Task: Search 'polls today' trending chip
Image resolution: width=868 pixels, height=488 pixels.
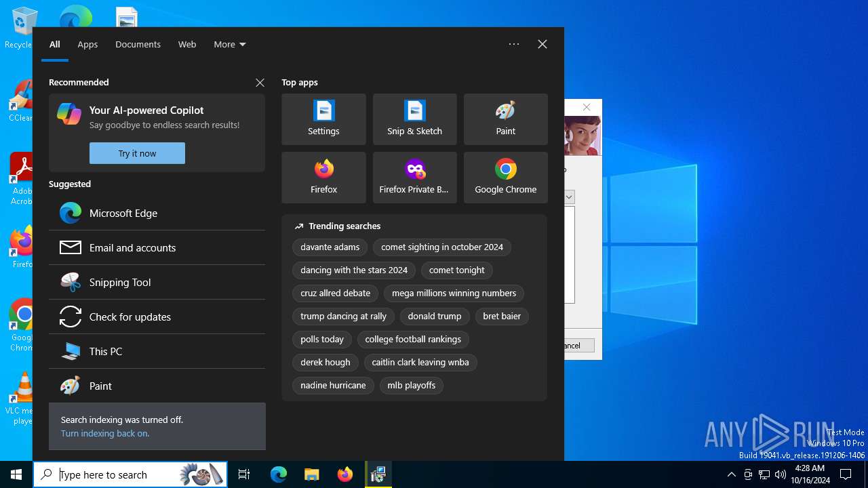Action: click(x=322, y=340)
